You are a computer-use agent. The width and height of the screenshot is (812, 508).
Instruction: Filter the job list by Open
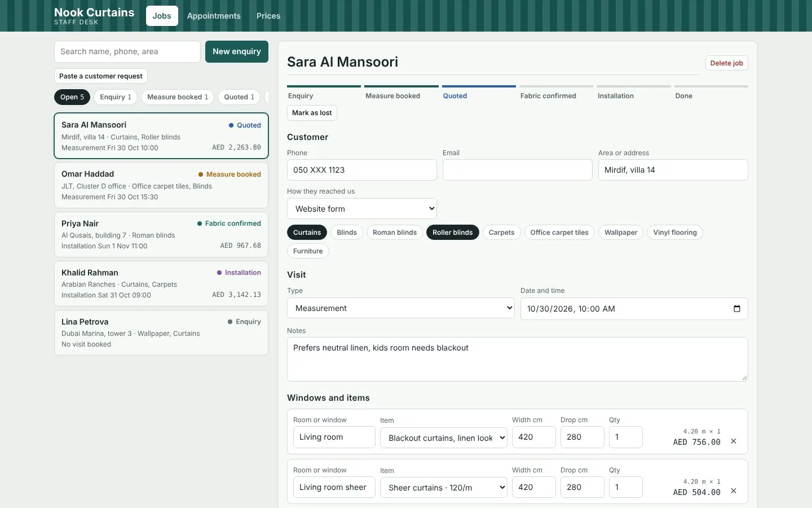(72, 97)
